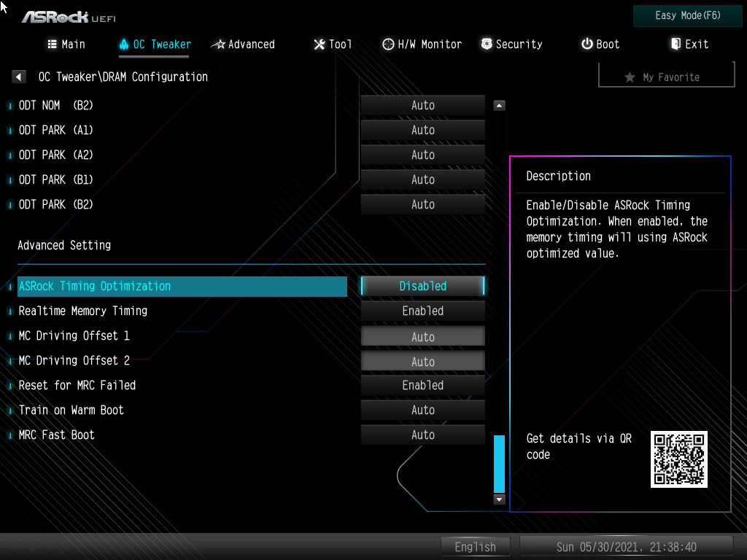The height and width of the screenshot is (560, 747).
Task: Toggle Realtime Memory Timing Enabled value
Action: point(423,311)
